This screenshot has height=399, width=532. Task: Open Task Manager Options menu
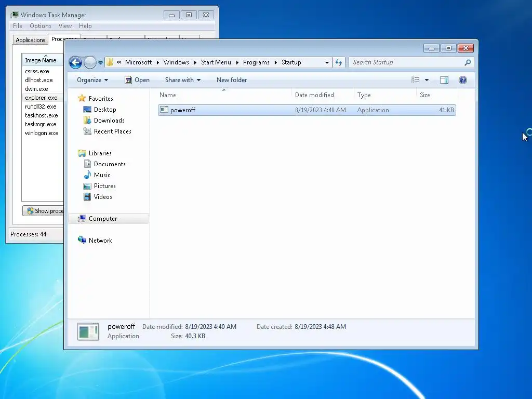[41, 26]
